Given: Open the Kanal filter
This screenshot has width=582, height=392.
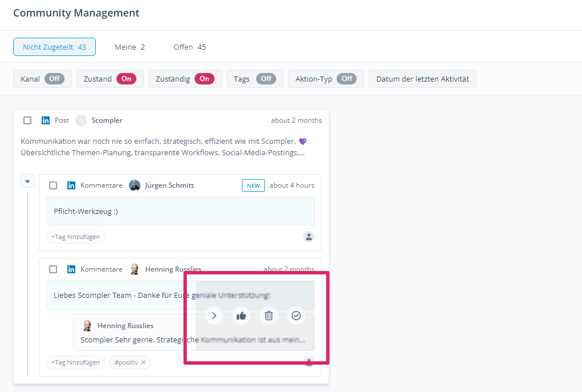Looking at the screenshot, I should (x=42, y=79).
